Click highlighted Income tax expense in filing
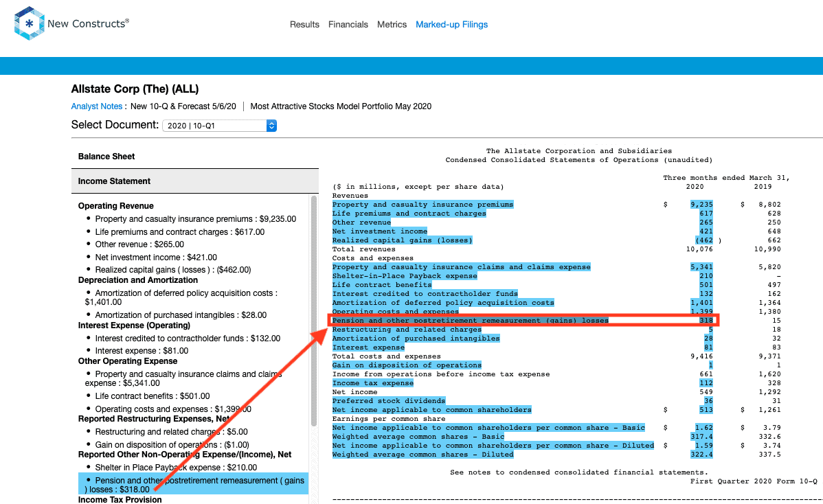Image resolution: width=823 pixels, height=504 pixels. point(372,383)
